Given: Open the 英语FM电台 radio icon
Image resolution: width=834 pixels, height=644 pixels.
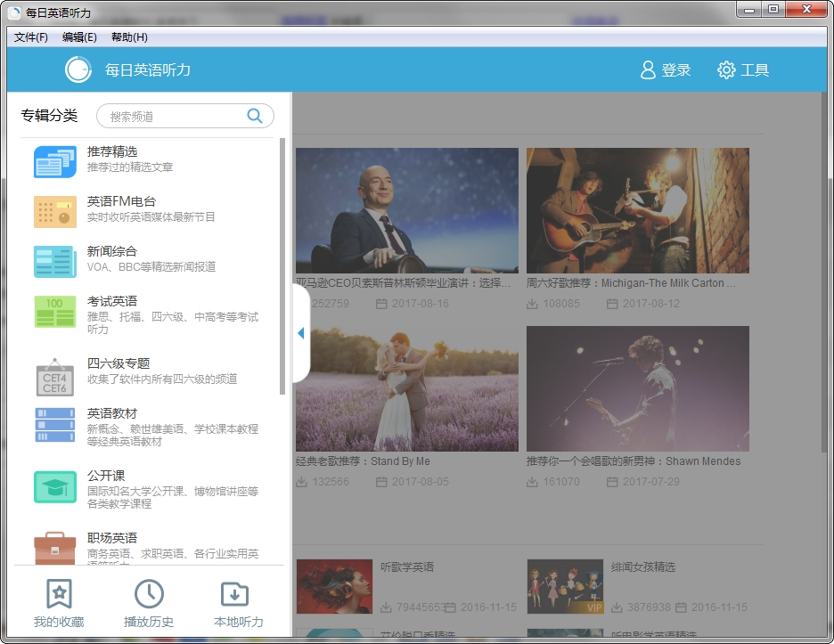Looking at the screenshot, I should [55, 212].
